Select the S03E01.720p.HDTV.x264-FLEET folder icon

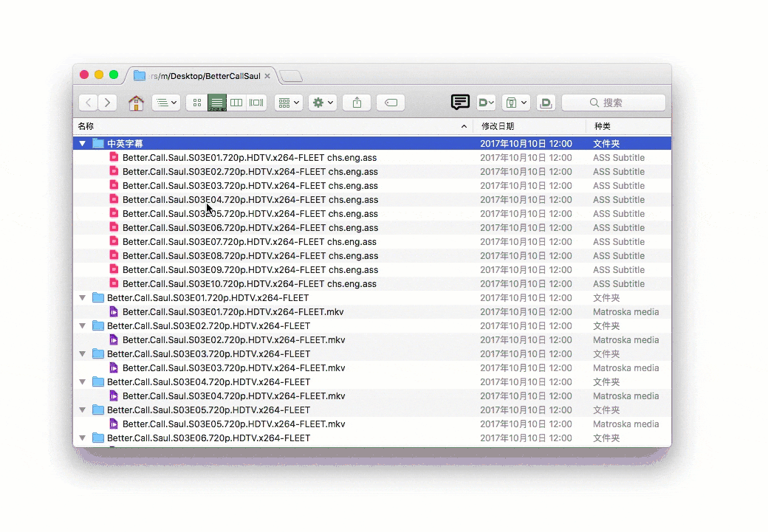[98, 297]
